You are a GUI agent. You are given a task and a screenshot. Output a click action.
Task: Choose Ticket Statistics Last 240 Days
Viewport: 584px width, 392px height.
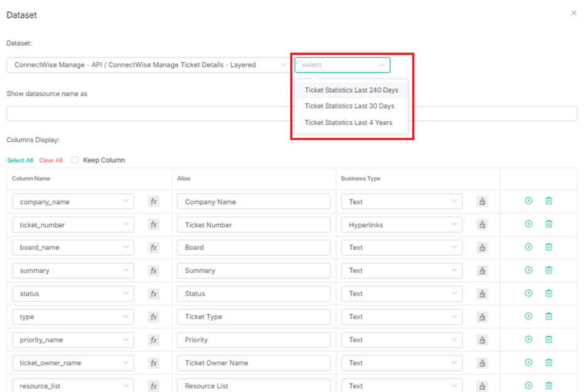click(352, 90)
